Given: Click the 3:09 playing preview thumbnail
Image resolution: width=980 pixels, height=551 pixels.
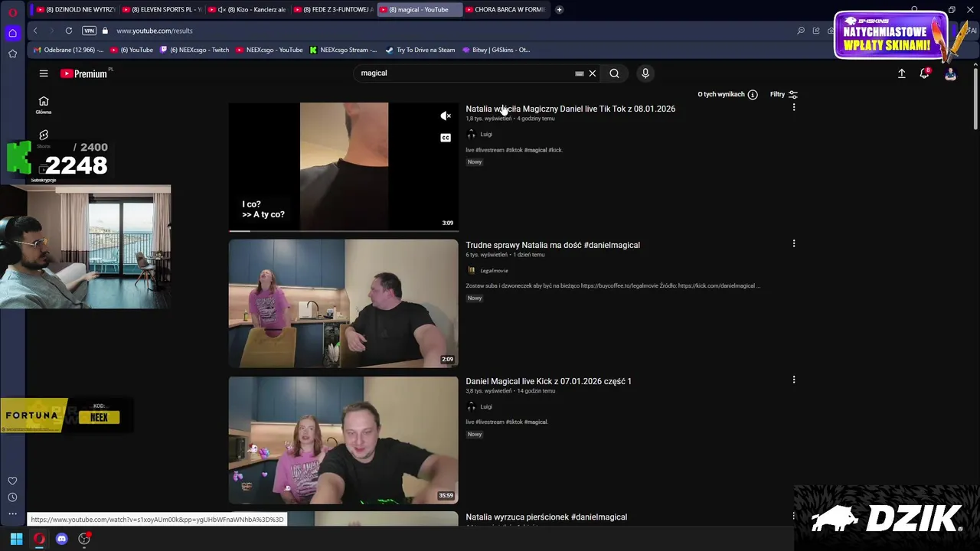Looking at the screenshot, I should click(x=343, y=167).
